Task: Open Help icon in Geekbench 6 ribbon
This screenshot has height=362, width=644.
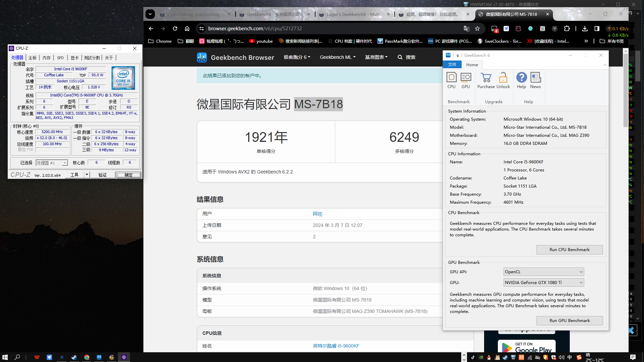Action: coord(521,80)
